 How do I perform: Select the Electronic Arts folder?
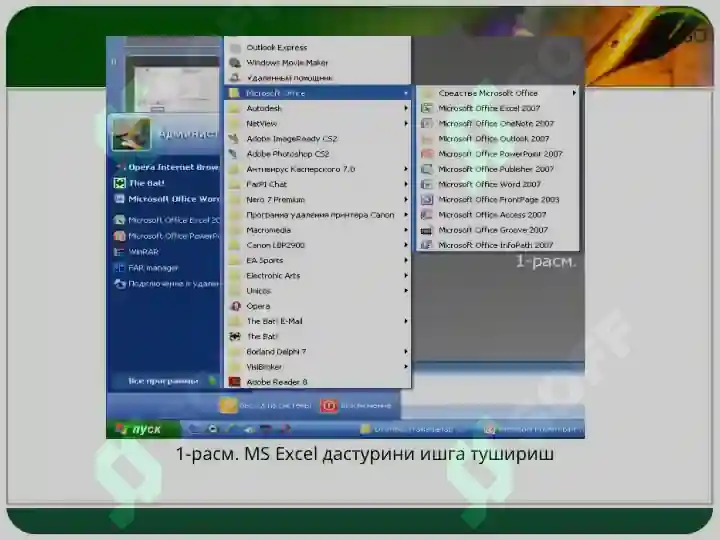pos(318,276)
